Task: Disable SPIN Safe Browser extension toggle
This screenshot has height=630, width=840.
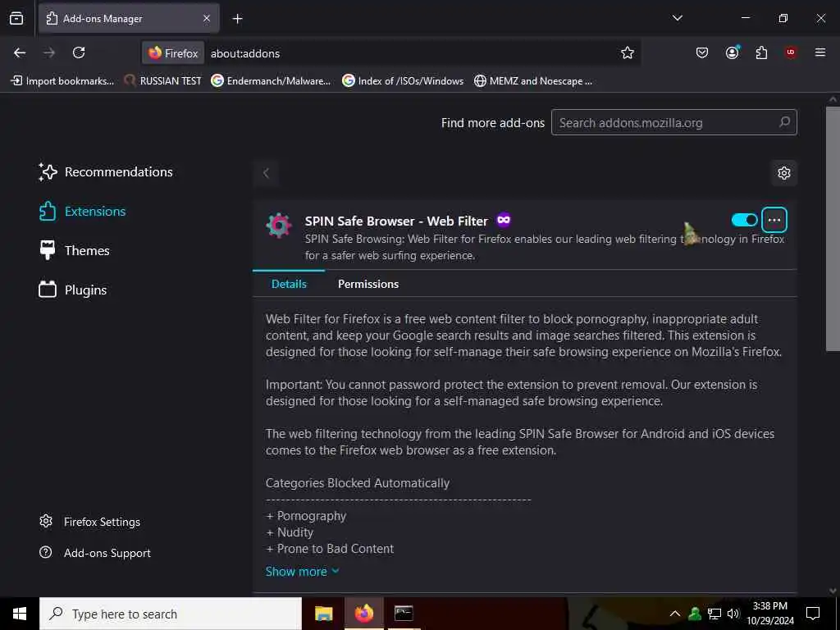Action: click(x=744, y=220)
